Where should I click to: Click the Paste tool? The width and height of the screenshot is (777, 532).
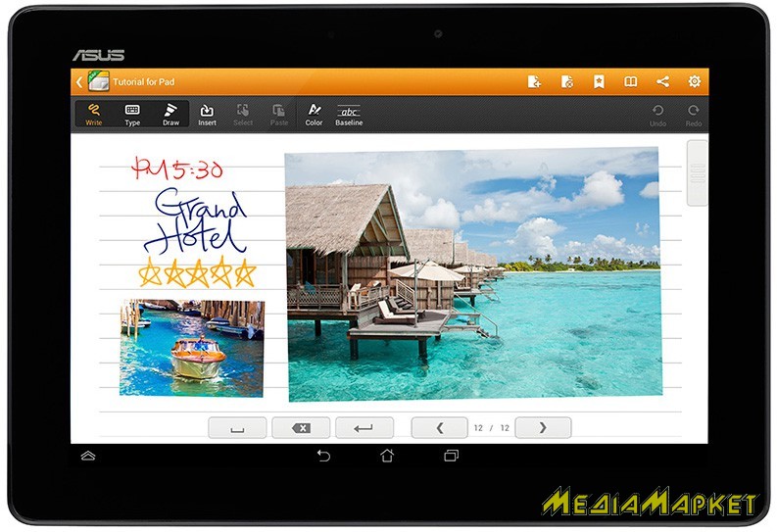point(279,115)
